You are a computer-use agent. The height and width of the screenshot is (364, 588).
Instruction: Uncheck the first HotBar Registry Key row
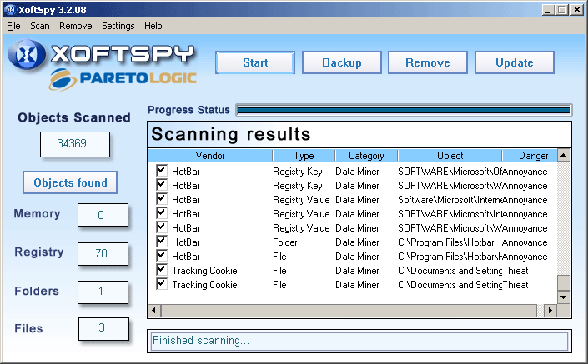click(162, 171)
